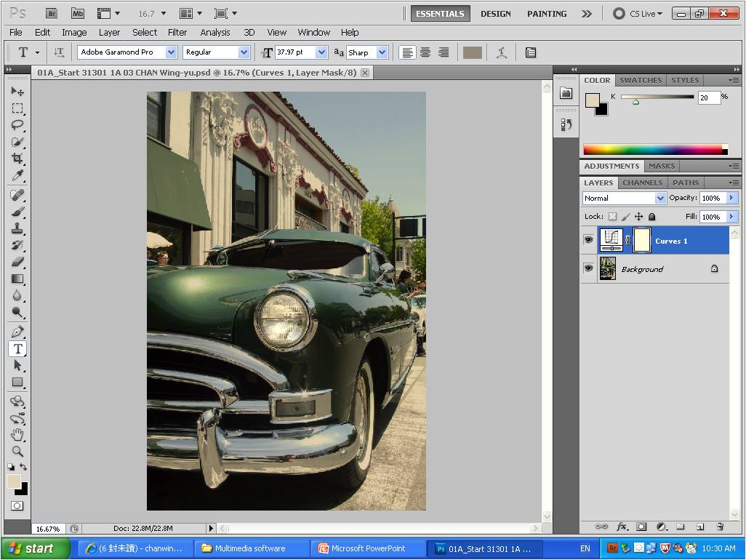
Task: Select the Zoom tool in toolbox
Action: (17, 451)
